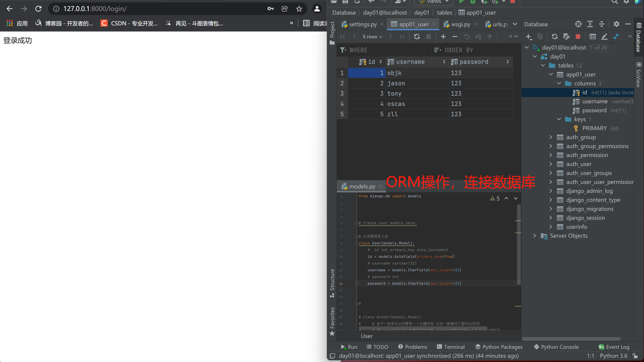Collapse the keys folder

click(x=559, y=119)
